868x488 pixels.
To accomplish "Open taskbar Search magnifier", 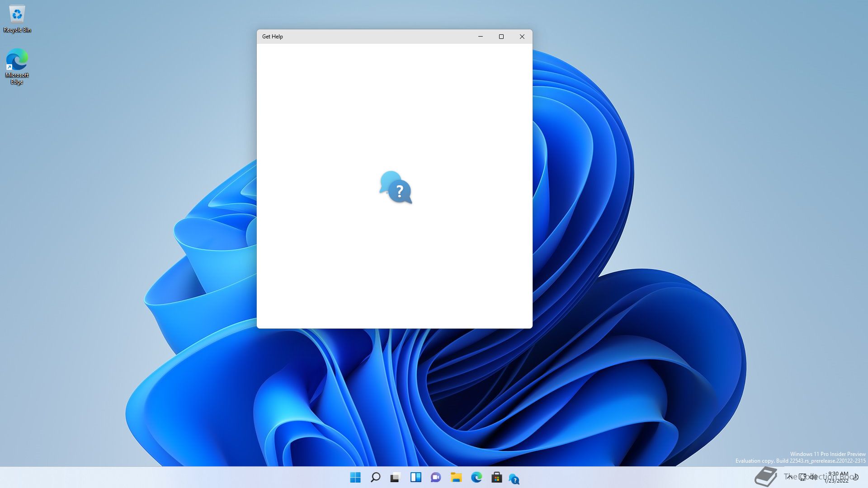I will 375,477.
